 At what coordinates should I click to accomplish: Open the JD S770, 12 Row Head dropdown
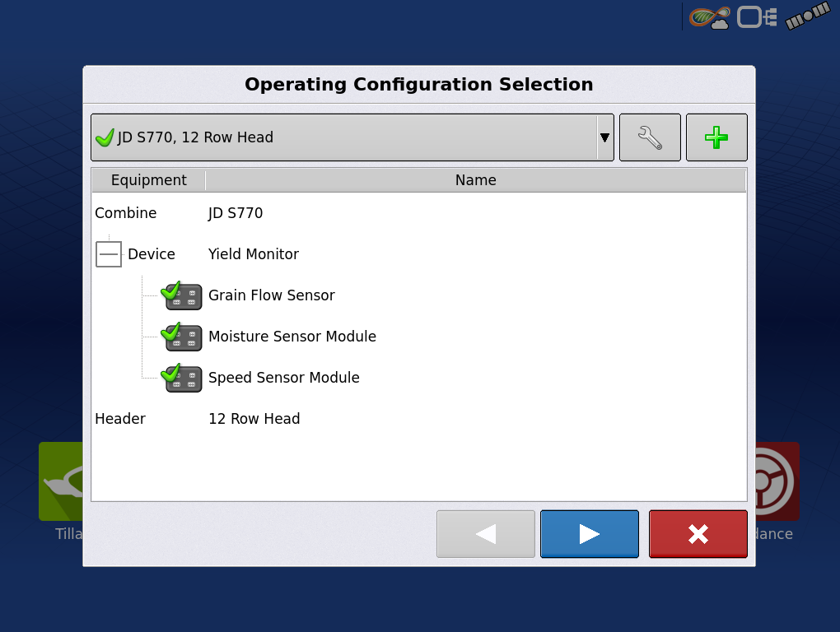pos(352,137)
